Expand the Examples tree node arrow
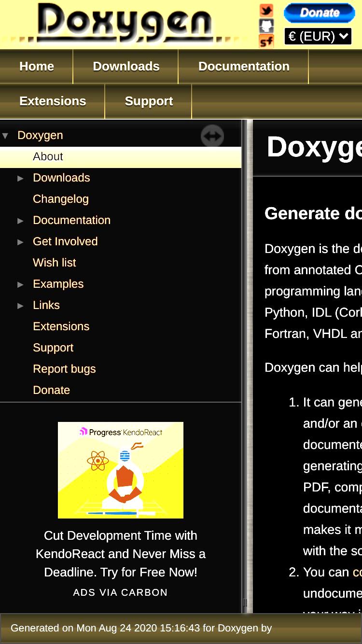Screen dimensions: 362x644 click(20, 284)
